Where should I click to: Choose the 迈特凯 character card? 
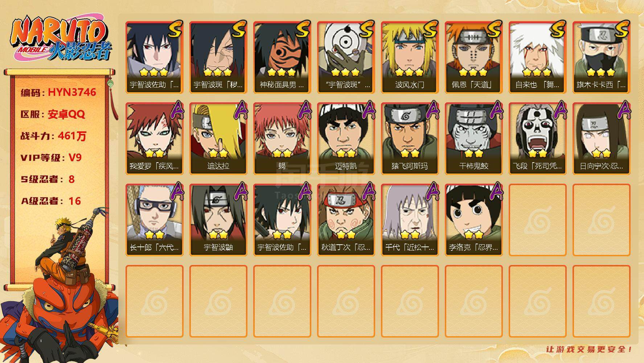[x=346, y=139]
